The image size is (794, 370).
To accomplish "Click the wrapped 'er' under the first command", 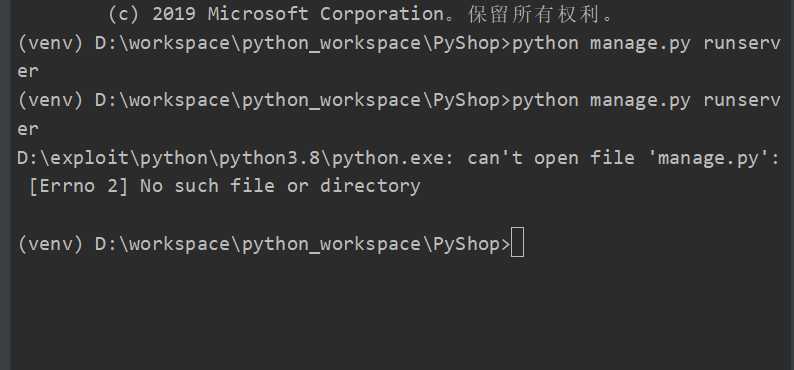I will pyautogui.click(x=28, y=72).
